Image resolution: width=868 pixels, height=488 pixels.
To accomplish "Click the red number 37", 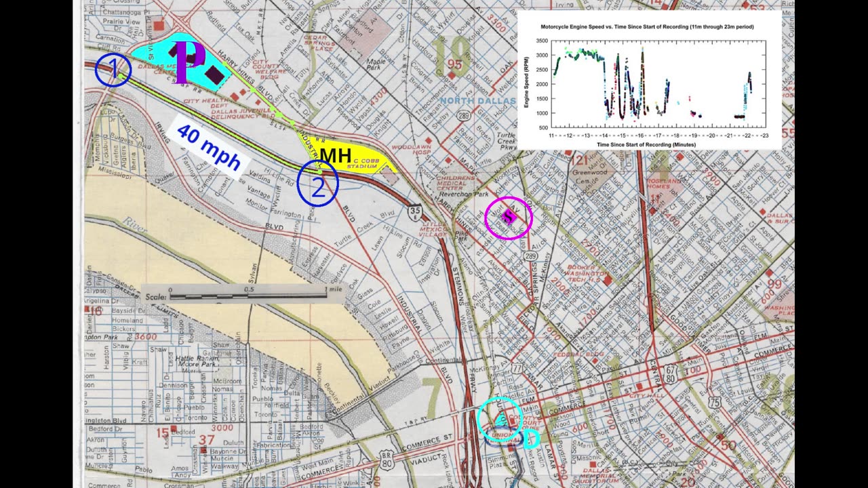I will click(x=208, y=441).
